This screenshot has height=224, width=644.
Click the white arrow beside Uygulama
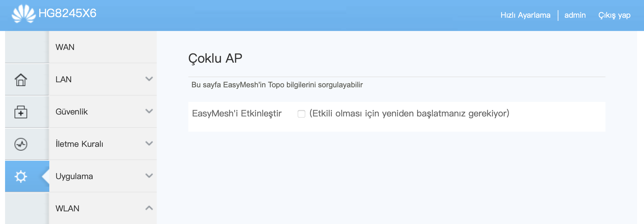coord(46,176)
